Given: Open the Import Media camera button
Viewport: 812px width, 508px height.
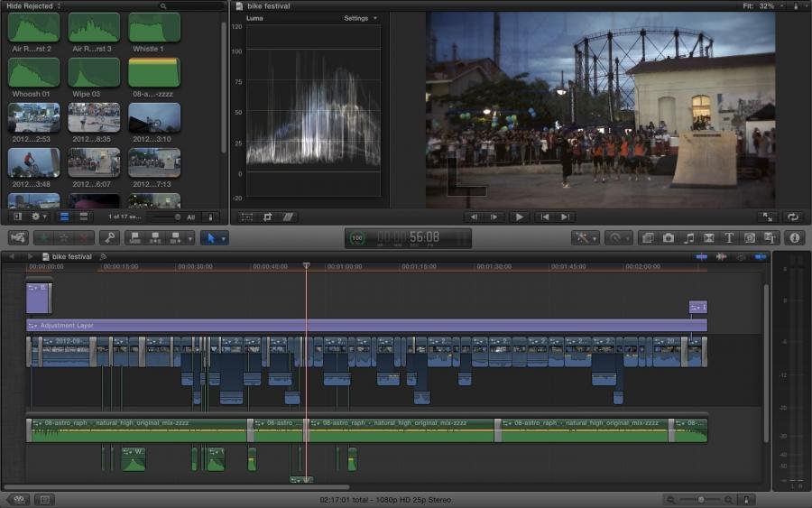Looking at the screenshot, I should click(18, 237).
